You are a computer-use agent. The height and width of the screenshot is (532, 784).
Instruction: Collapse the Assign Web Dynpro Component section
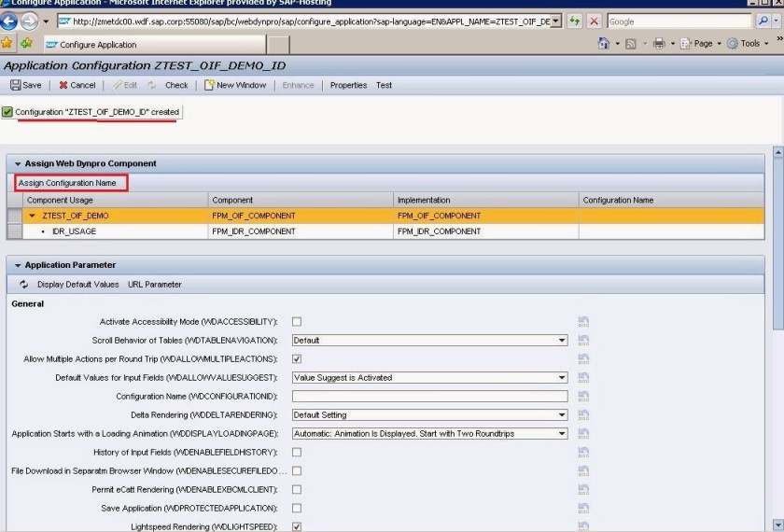17,163
